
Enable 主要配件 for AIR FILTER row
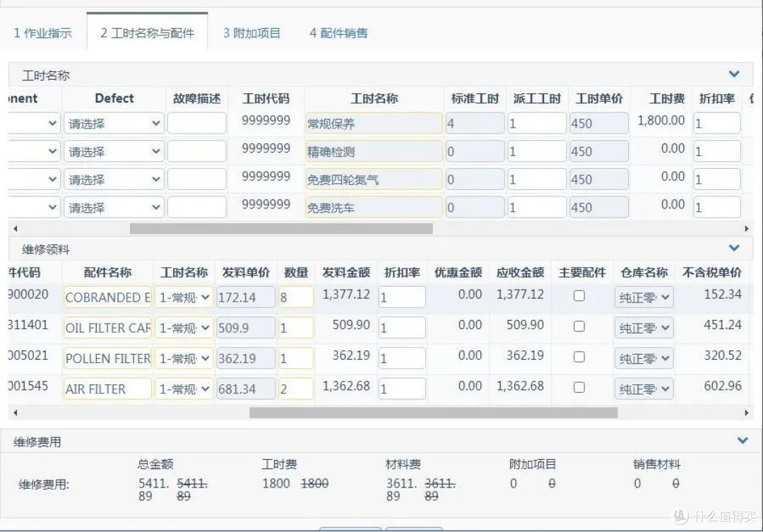(579, 387)
